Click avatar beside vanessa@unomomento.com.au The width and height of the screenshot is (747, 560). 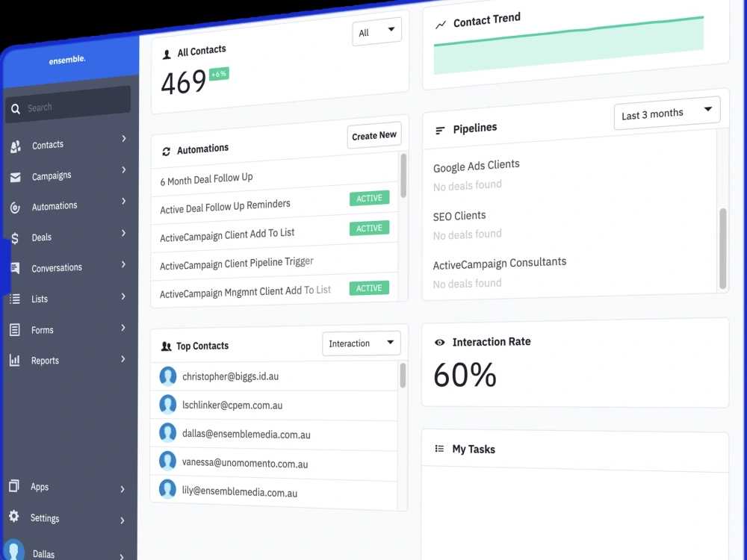[167, 461]
